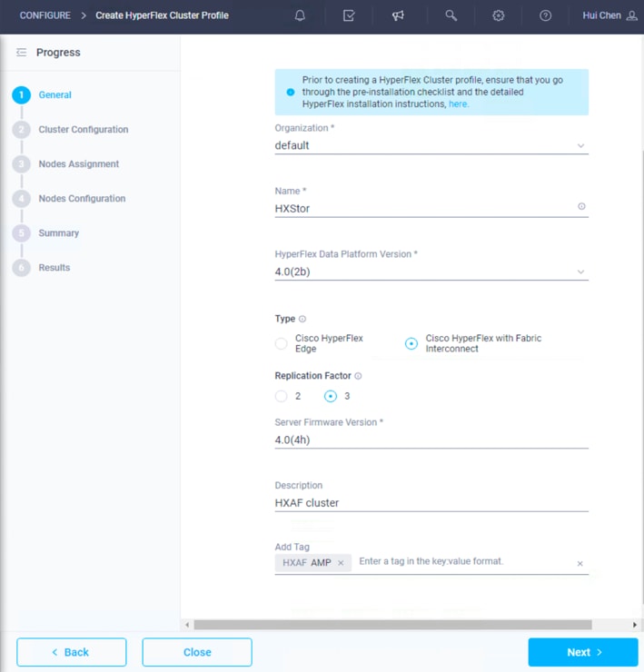
Task: Click CONFIGURE breadcrumb link
Action: point(45,15)
